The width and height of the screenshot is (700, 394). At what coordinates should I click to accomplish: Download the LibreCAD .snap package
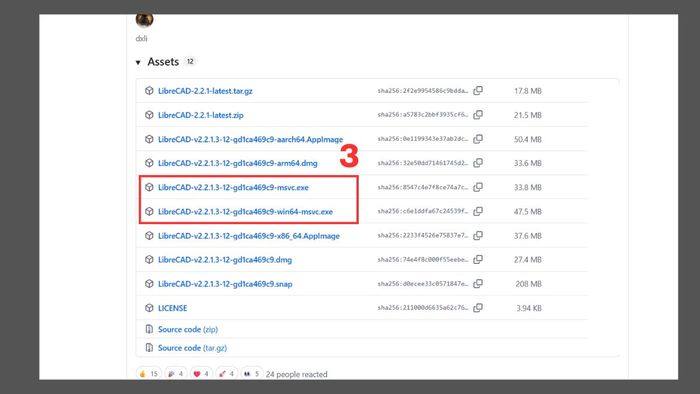225,284
